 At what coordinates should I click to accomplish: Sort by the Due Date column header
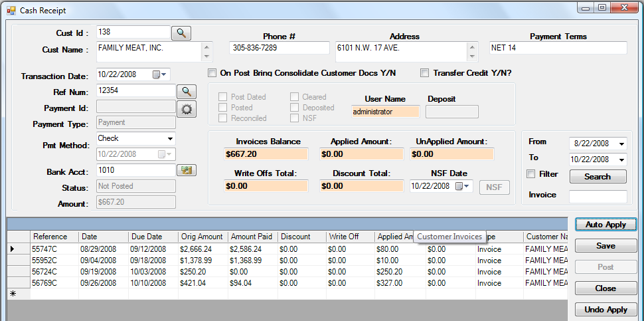pyautogui.click(x=153, y=237)
